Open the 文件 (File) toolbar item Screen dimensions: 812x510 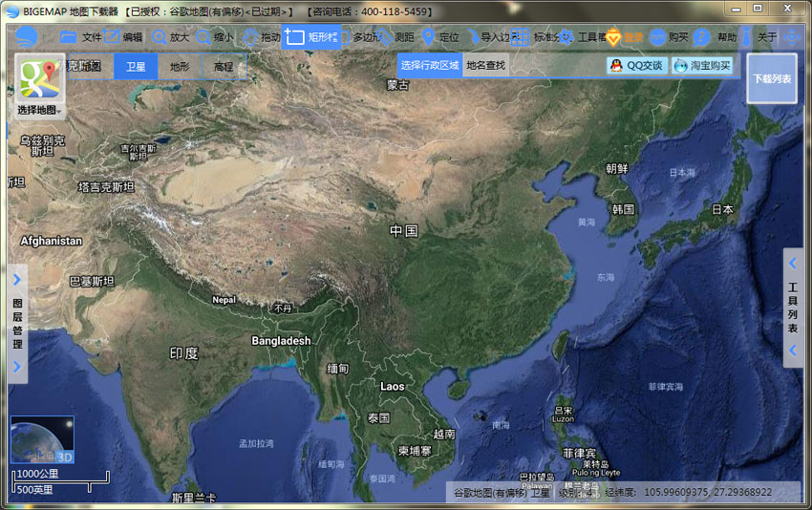[x=80, y=37]
